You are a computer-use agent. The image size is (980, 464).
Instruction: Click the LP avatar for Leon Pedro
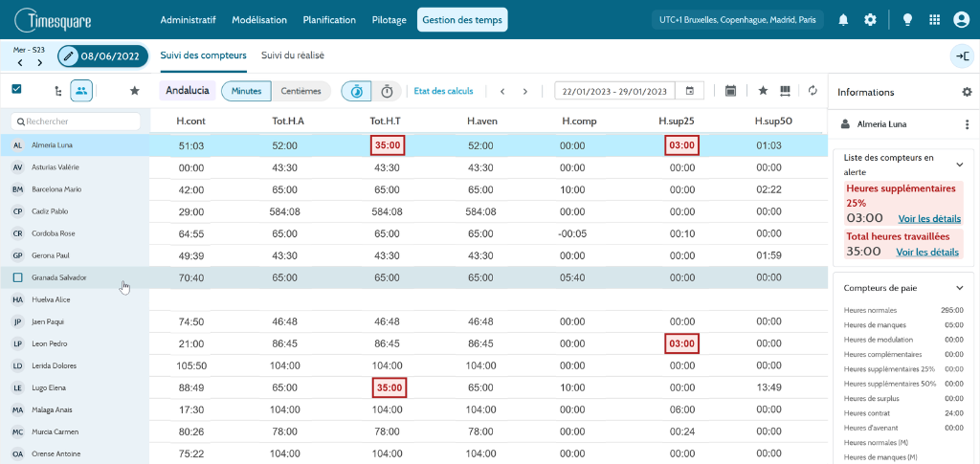point(18,343)
